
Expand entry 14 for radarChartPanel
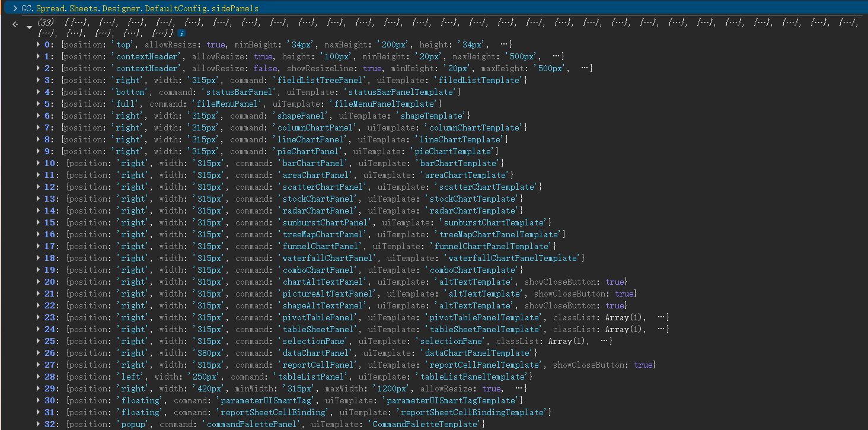[39, 211]
